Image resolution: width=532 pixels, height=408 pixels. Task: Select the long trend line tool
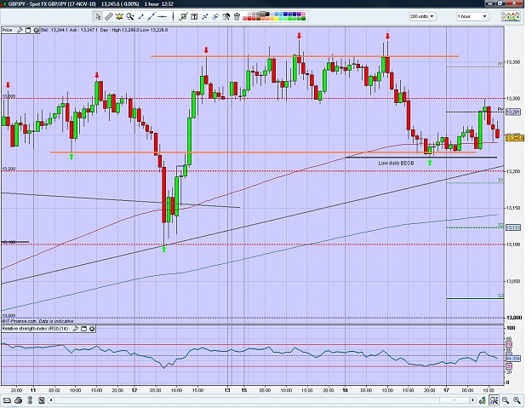pyautogui.click(x=152, y=16)
